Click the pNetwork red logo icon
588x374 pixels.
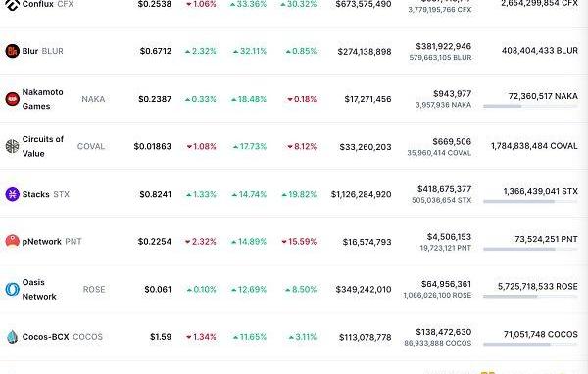coord(12,242)
